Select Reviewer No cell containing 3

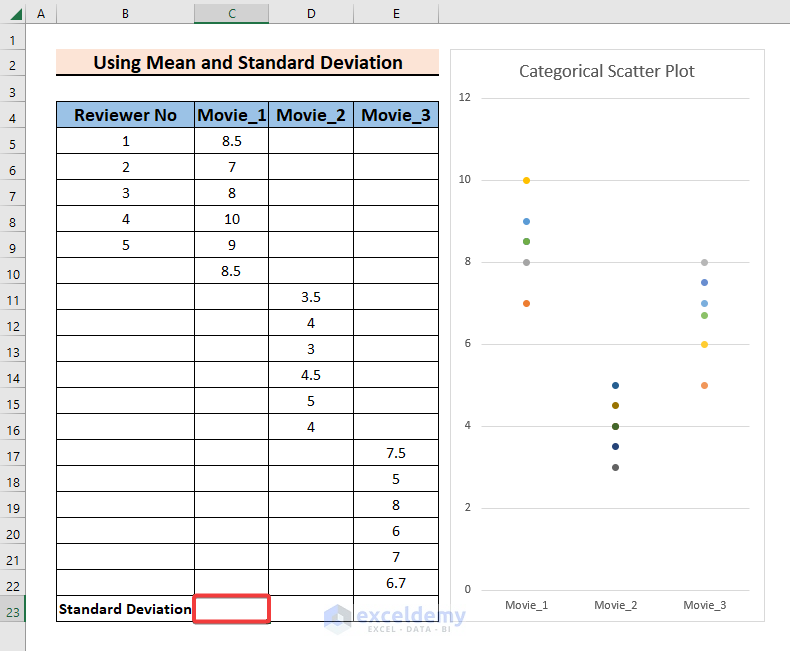tap(125, 193)
